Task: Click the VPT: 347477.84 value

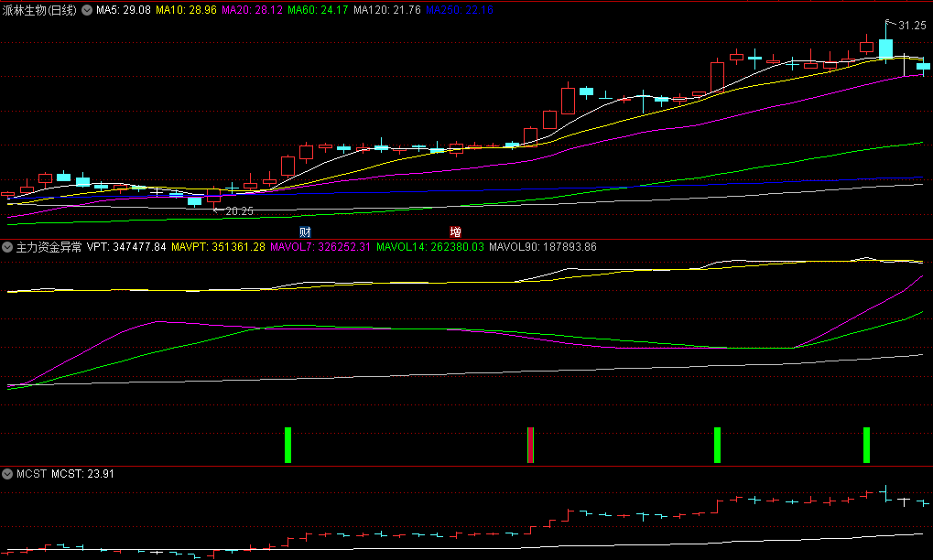Action: coord(126,247)
